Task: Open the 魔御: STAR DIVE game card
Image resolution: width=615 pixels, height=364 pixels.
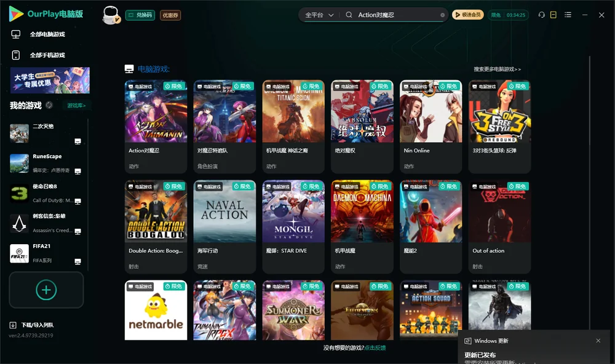Action: pos(293,226)
